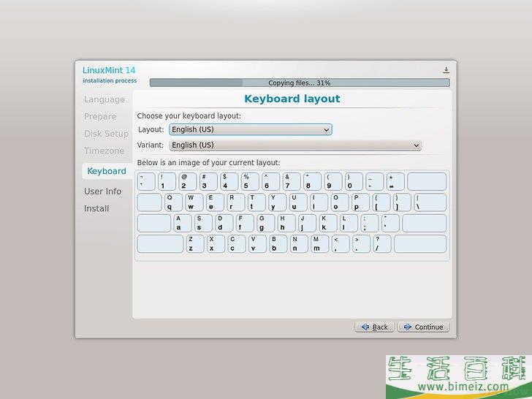The height and width of the screenshot is (399, 532).
Task: Click the 8 key with asterisk
Action: (x=312, y=181)
